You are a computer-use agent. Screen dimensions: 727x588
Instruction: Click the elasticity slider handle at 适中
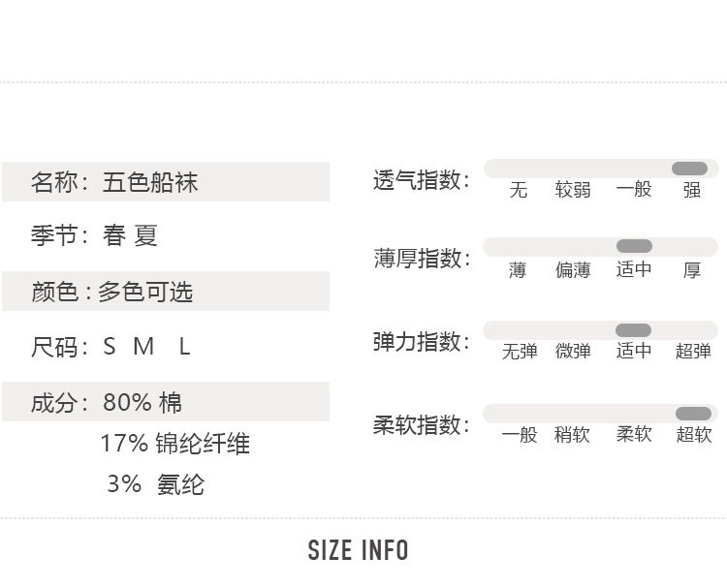(x=633, y=330)
